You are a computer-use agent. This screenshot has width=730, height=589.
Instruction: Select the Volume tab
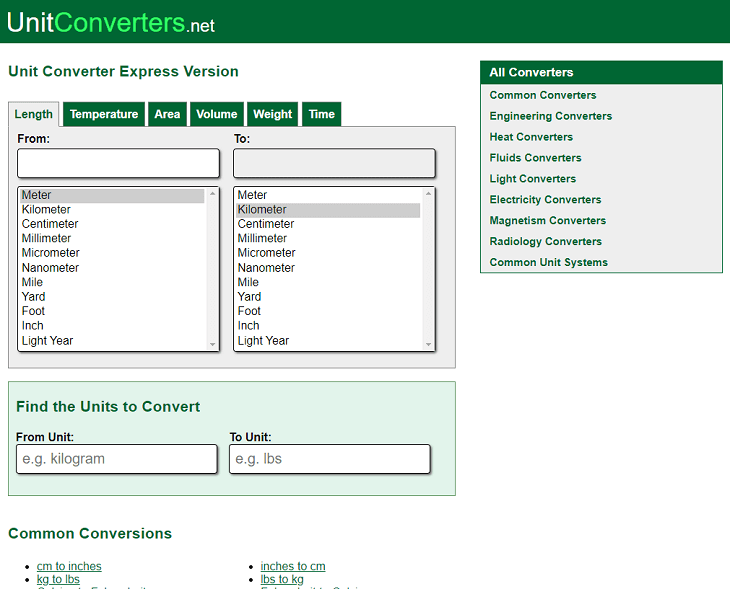coord(216,114)
